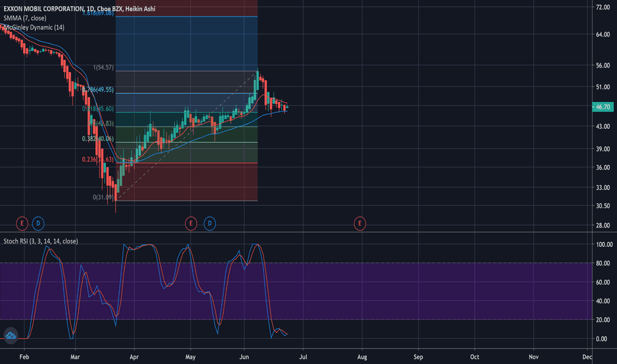Click the Sep label on the time axis
This screenshot has width=617, height=364.
(x=418, y=357)
